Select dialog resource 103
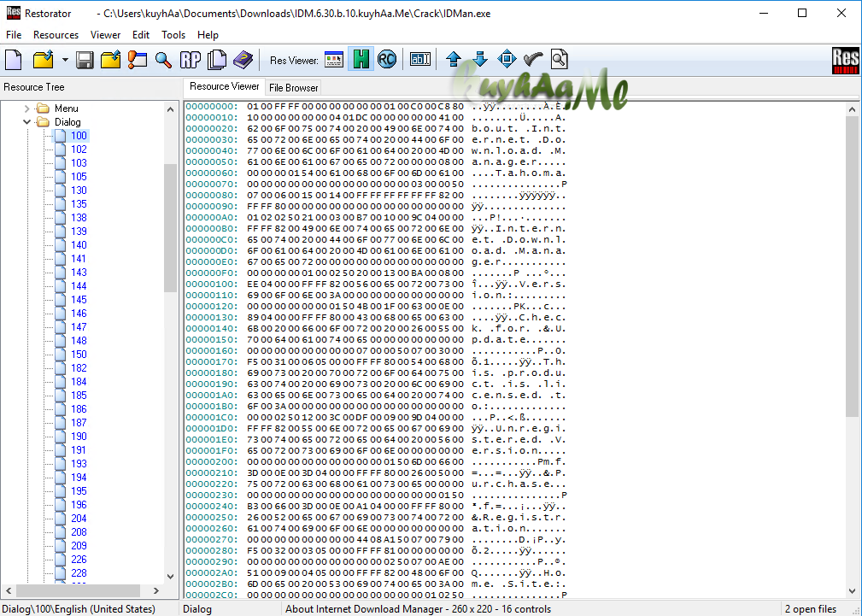 (79, 163)
